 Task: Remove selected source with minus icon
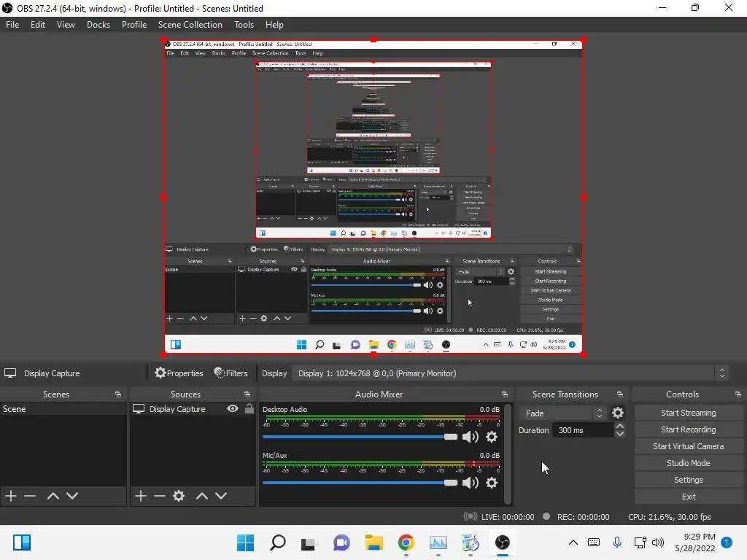(x=160, y=496)
